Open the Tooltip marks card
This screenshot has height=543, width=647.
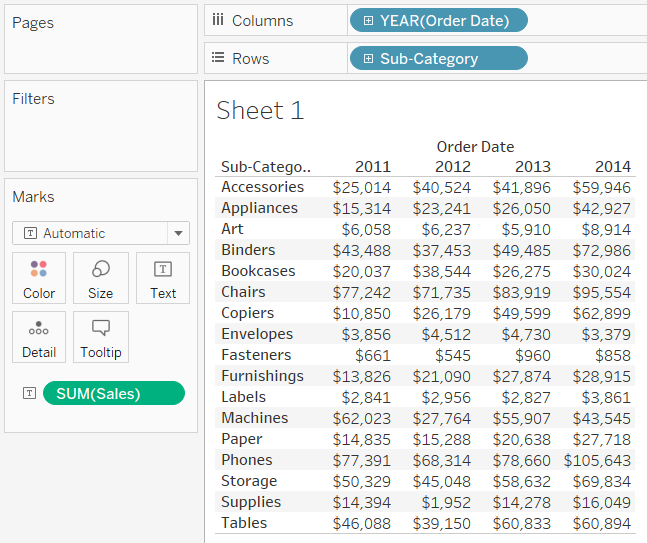tap(101, 338)
